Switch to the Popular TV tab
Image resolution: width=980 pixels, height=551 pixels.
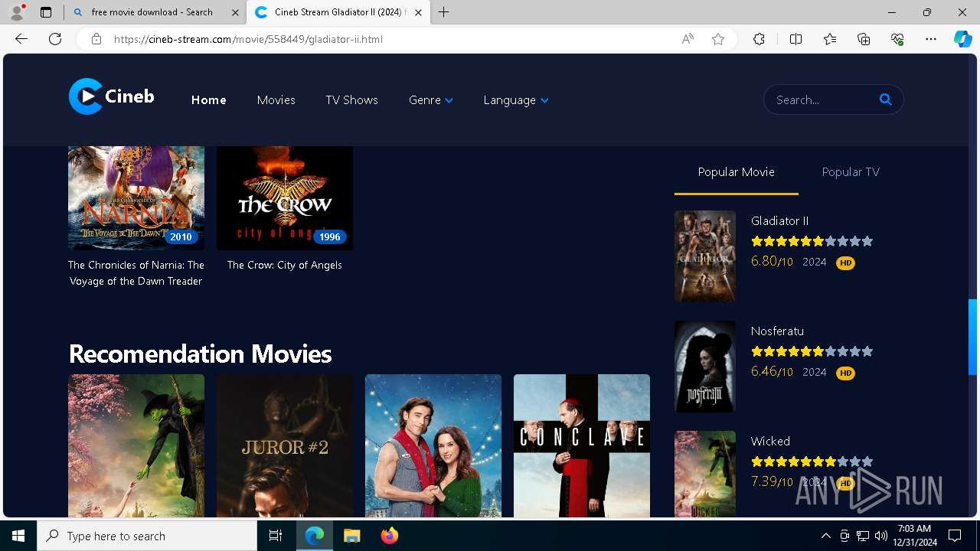(850, 172)
